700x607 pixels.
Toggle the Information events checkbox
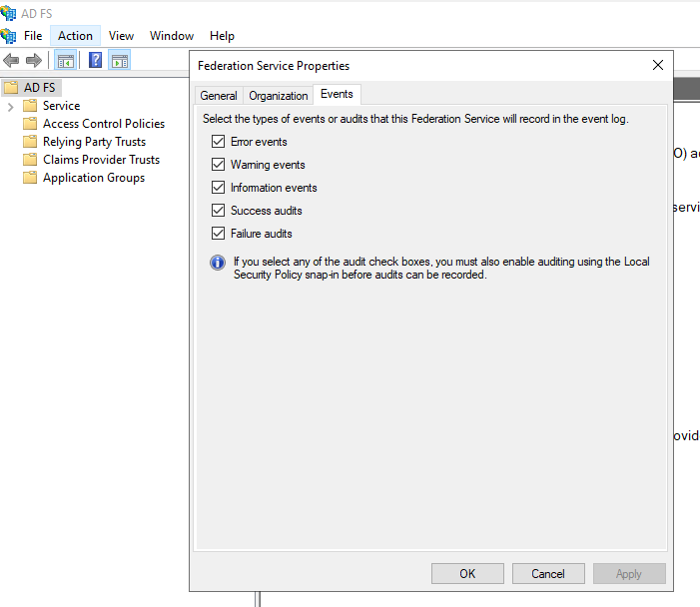pos(218,187)
